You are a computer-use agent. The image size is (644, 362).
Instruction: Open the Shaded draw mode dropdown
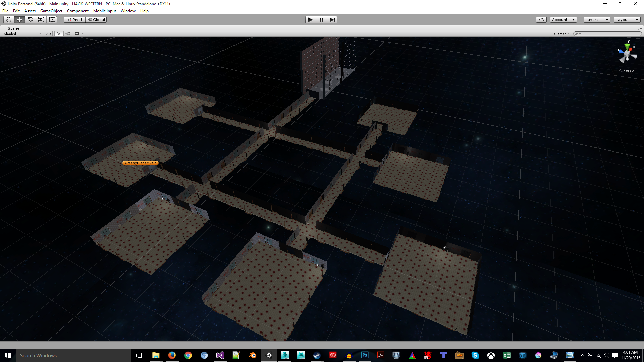pyautogui.click(x=22, y=34)
